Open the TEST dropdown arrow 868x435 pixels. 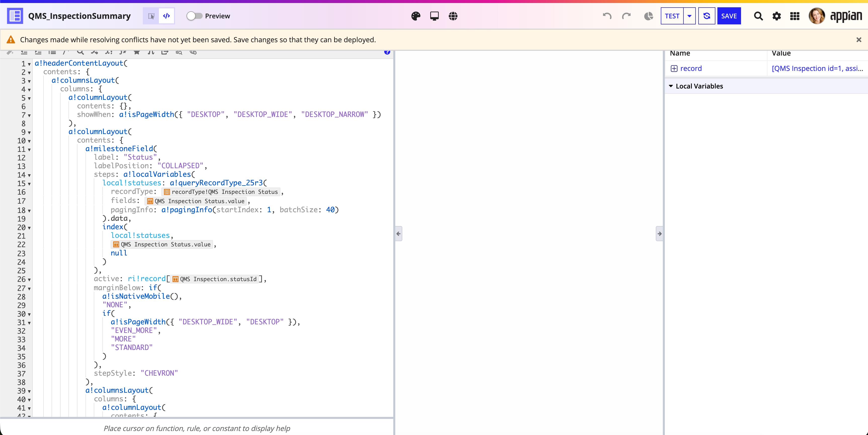pyautogui.click(x=689, y=16)
